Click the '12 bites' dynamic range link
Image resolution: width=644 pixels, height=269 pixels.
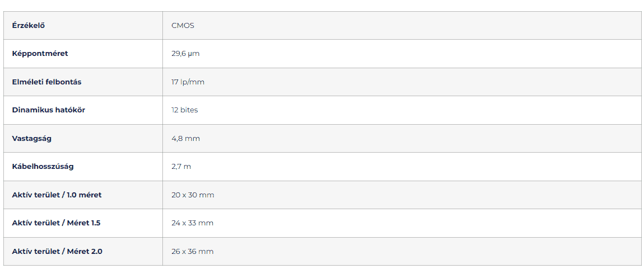point(185,110)
